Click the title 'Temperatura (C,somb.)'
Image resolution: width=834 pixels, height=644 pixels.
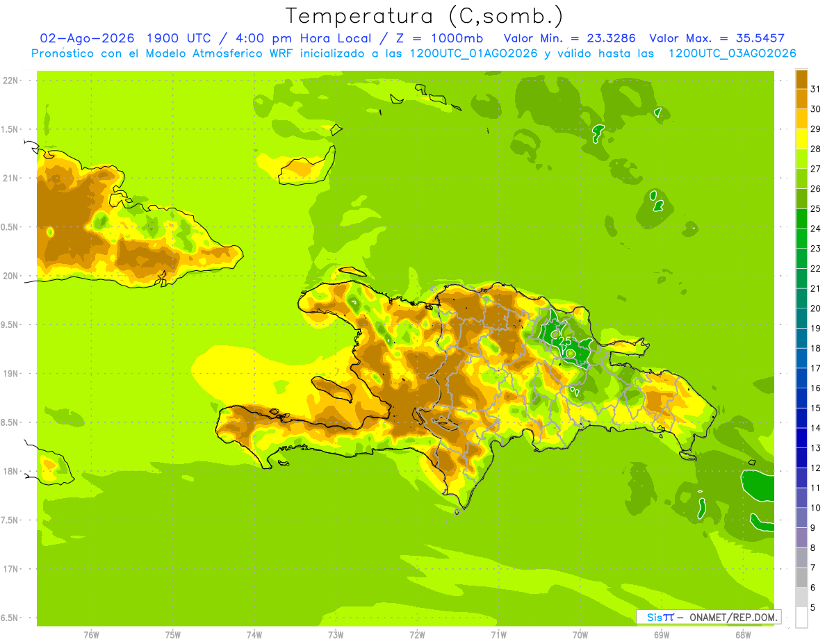coord(425,16)
